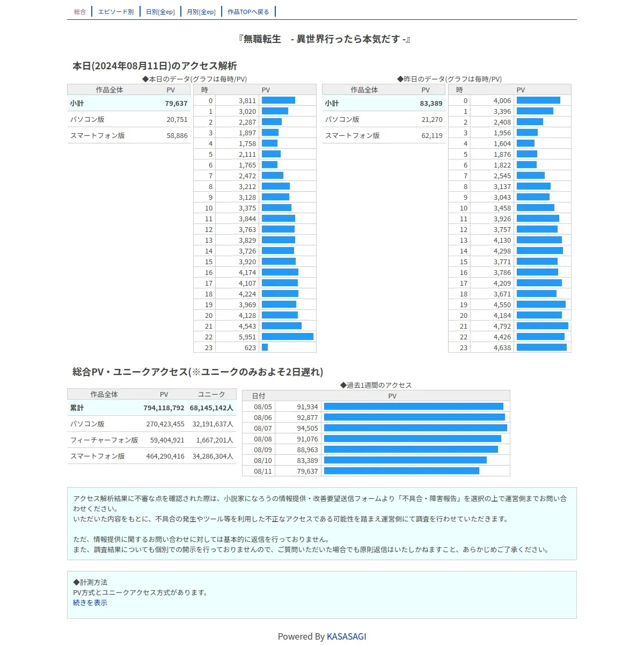644x645 pixels.
Task: Click 08/06 PV value 92,877
Action: (308, 418)
